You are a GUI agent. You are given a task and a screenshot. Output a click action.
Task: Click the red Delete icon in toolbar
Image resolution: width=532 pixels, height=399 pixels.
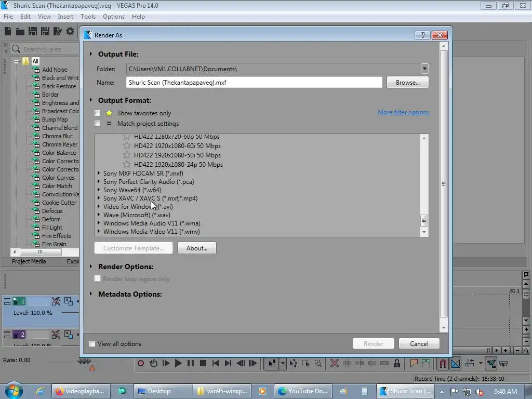click(x=335, y=363)
